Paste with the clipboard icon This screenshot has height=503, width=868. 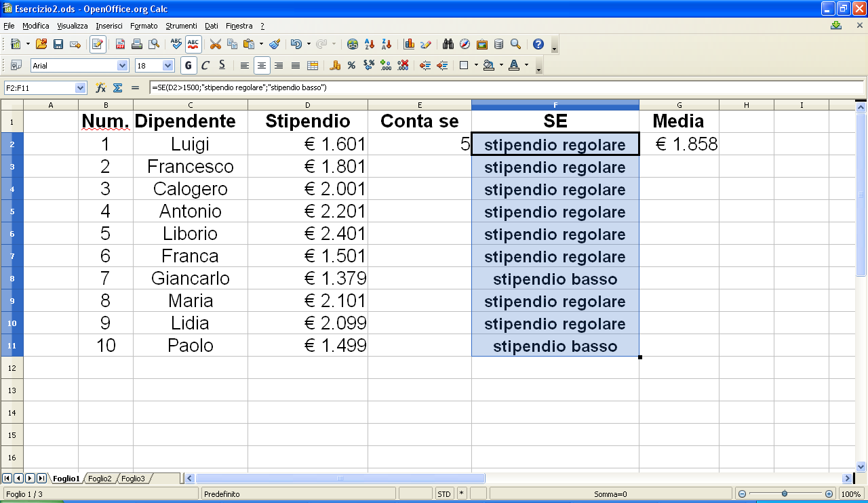click(x=249, y=44)
